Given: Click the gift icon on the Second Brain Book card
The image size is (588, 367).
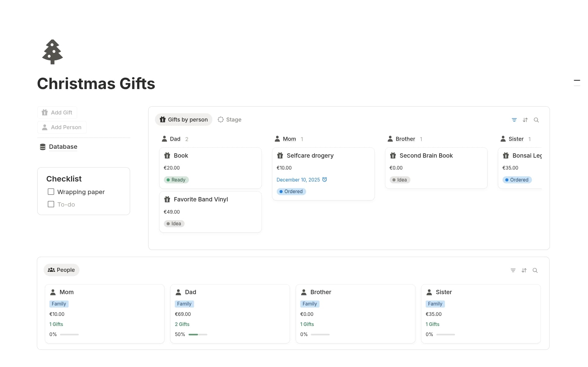Looking at the screenshot, I should 393,155.
